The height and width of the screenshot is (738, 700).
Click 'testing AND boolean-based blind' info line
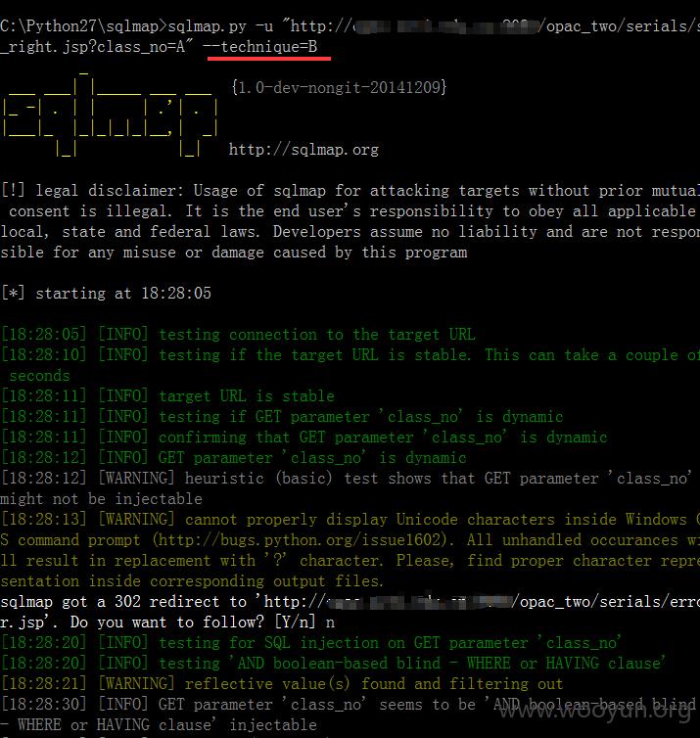[333, 664]
